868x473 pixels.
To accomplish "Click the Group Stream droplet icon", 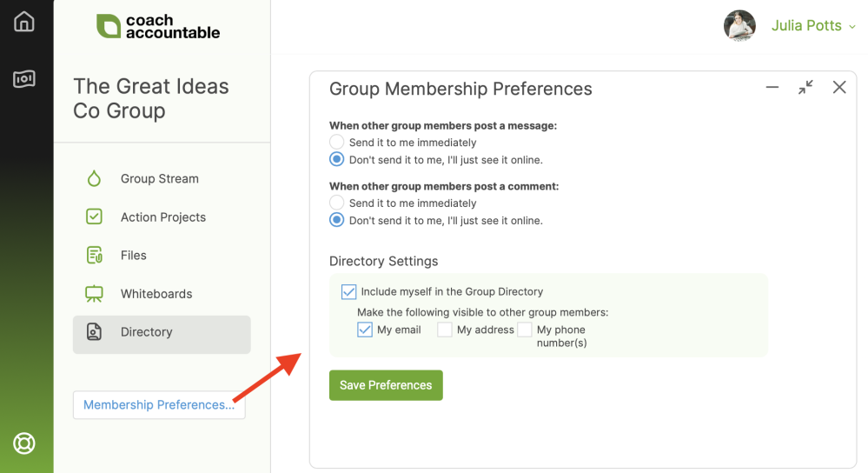I will 94,178.
